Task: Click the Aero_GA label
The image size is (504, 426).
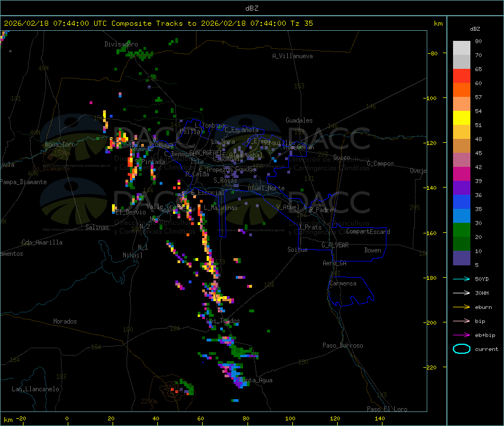Action: point(335,264)
